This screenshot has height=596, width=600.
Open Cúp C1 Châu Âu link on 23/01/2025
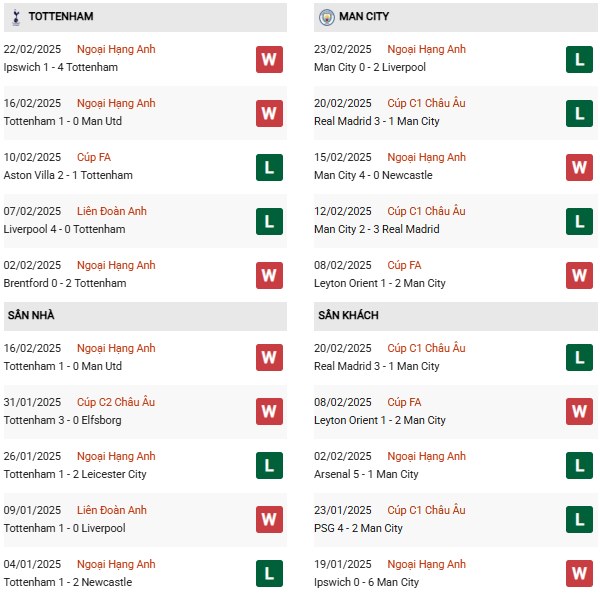(x=427, y=510)
